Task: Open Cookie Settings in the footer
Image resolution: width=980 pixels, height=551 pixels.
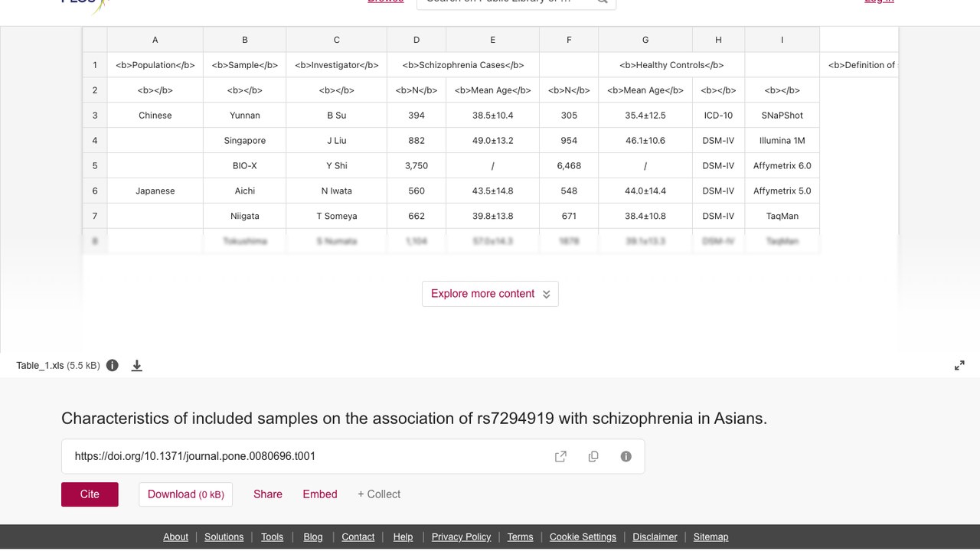Action: 583,536
